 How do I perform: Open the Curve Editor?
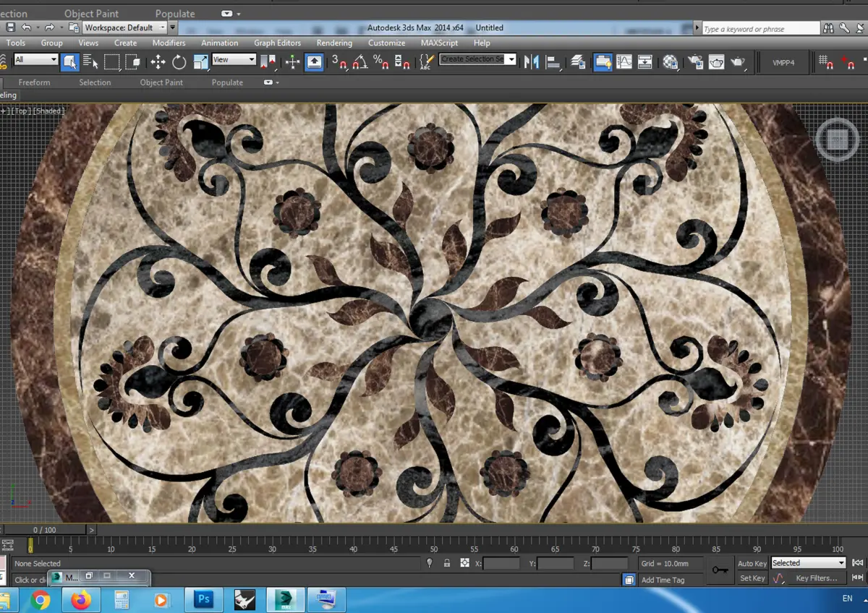tap(624, 62)
